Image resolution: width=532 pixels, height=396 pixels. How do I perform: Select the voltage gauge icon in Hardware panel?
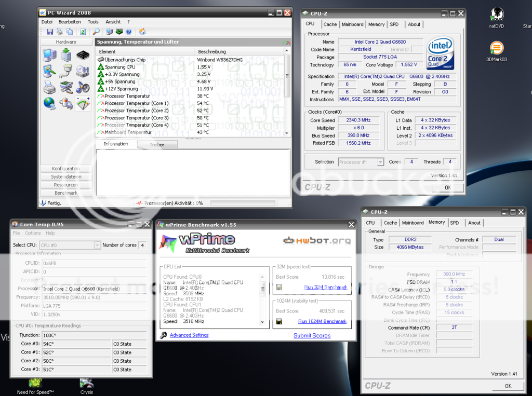click(x=83, y=104)
